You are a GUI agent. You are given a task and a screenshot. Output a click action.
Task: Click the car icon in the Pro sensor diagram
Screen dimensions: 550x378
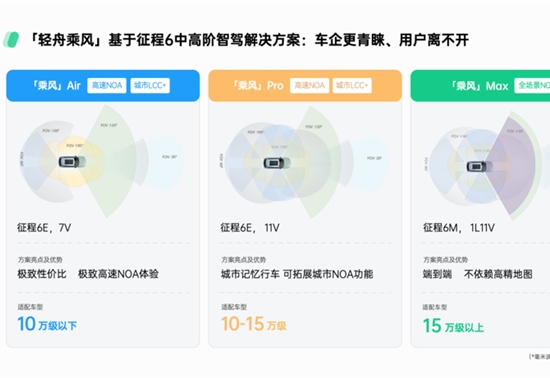[x=277, y=163]
